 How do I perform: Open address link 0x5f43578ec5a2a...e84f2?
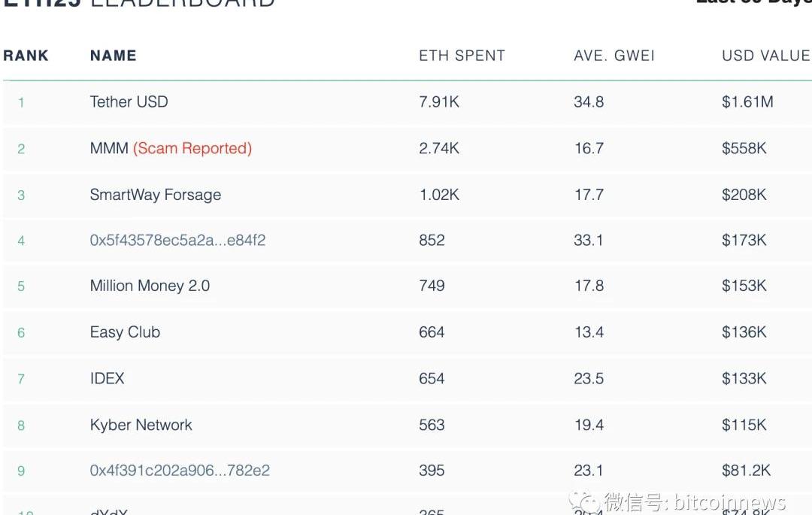point(177,241)
